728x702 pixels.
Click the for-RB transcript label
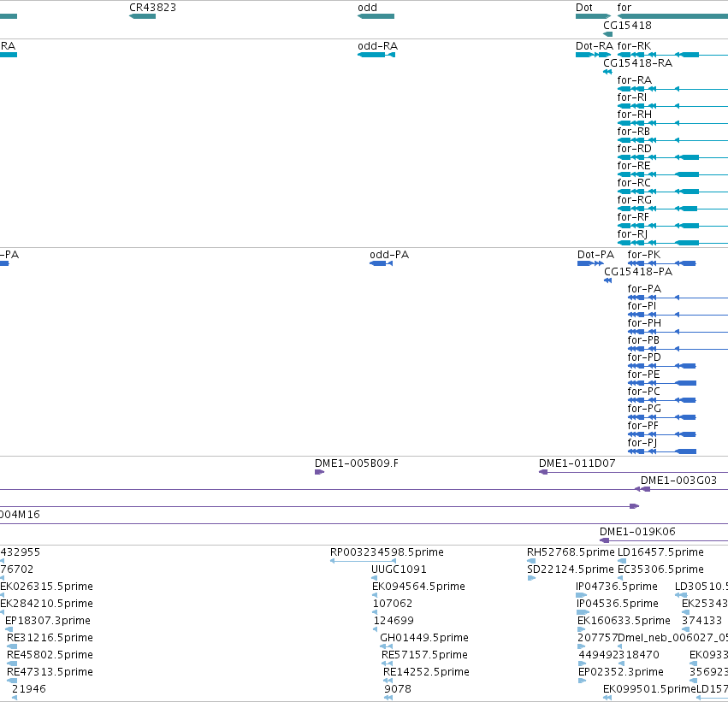click(633, 132)
